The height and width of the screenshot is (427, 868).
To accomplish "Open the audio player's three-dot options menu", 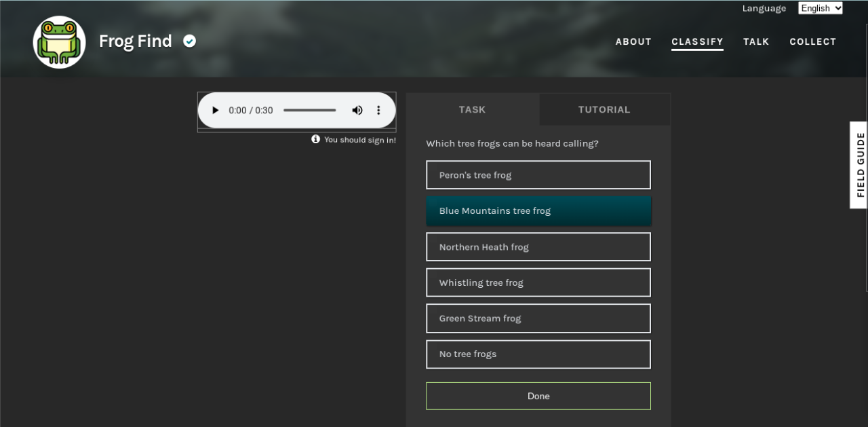I will pyautogui.click(x=378, y=110).
